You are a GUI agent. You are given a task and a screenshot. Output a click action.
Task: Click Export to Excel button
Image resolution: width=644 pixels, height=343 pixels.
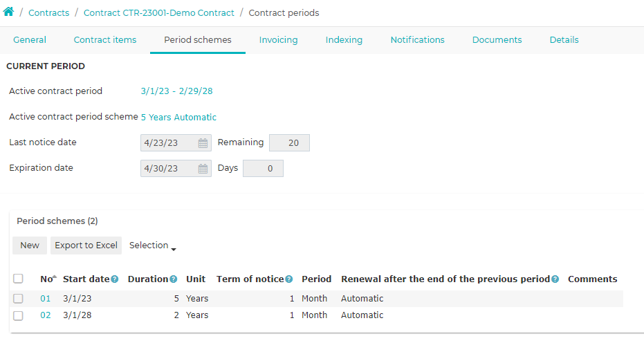tap(86, 245)
